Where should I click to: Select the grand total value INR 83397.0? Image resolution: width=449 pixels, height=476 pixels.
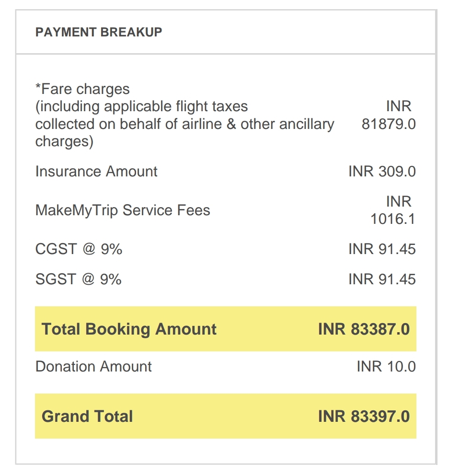pos(364,416)
